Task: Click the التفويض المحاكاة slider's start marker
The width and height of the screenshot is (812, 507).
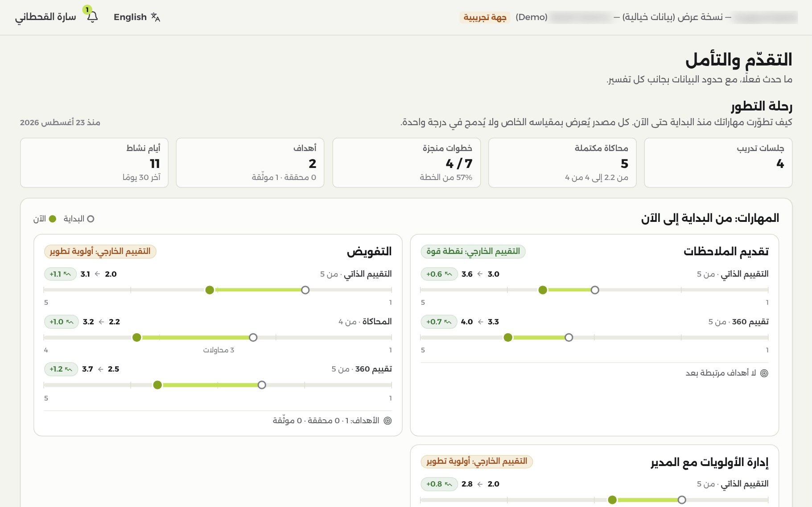Action: coord(253,338)
